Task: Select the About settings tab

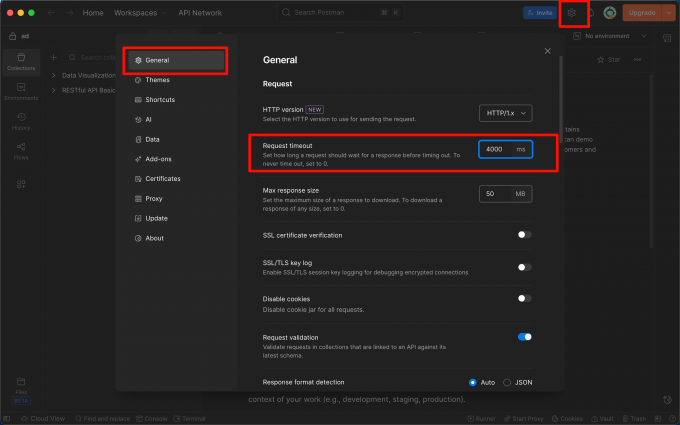Action: pyautogui.click(x=176, y=239)
